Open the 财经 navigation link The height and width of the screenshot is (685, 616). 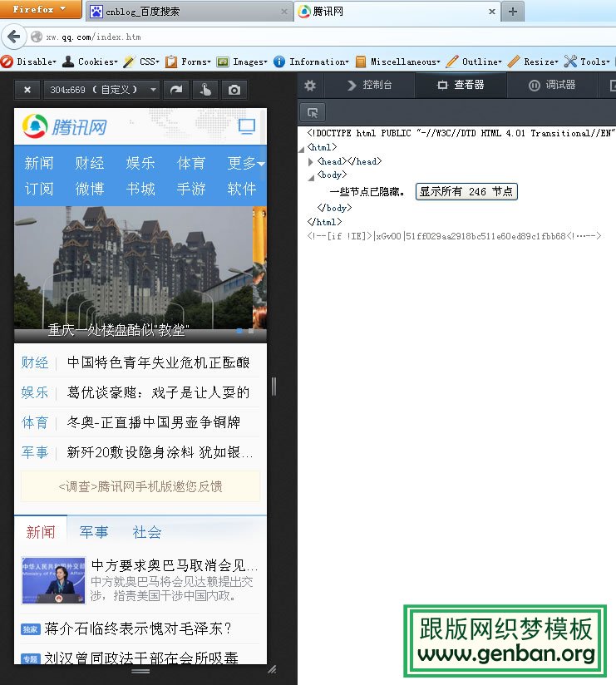tap(90, 163)
